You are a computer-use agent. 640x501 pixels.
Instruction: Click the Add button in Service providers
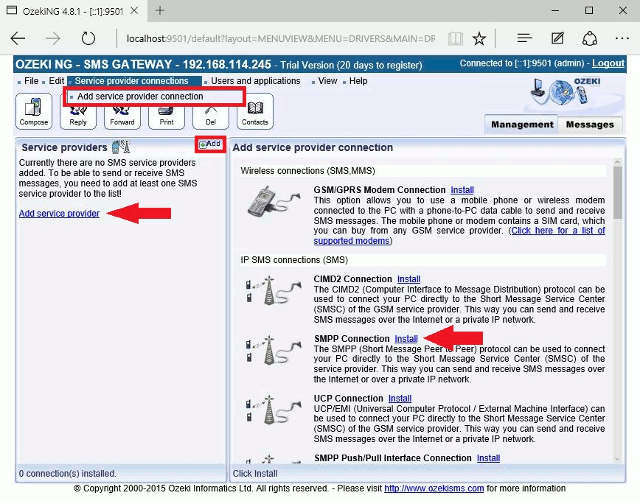point(210,145)
